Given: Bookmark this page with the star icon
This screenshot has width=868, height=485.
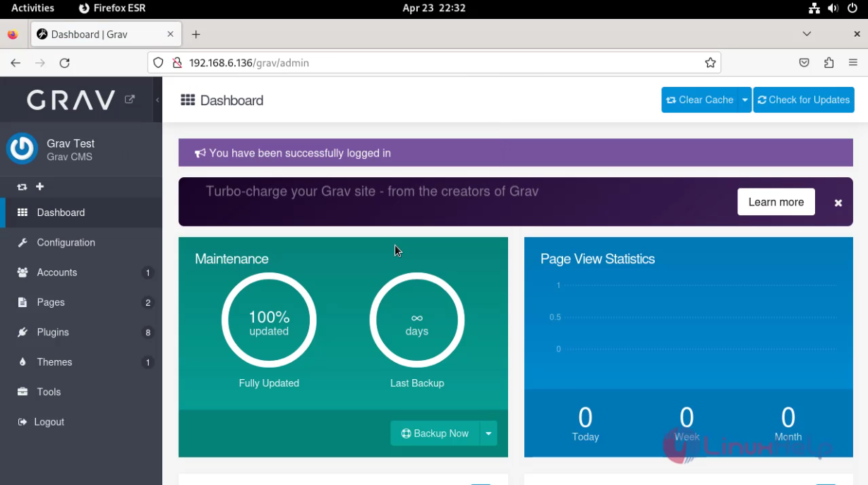Looking at the screenshot, I should (x=710, y=63).
